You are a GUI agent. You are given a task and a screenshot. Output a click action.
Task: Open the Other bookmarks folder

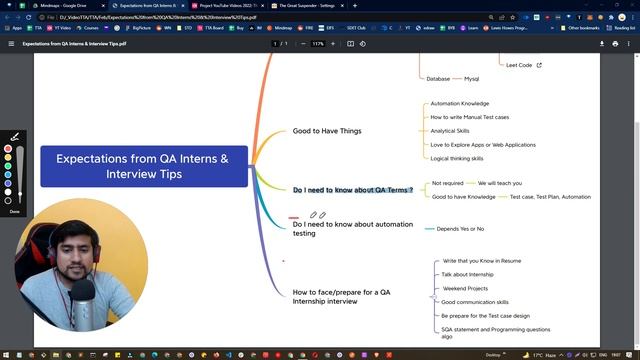point(580,28)
